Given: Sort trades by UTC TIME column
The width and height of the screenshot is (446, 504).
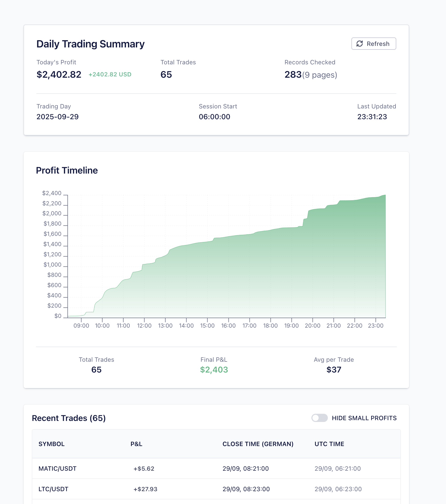Looking at the screenshot, I should coord(329,444).
